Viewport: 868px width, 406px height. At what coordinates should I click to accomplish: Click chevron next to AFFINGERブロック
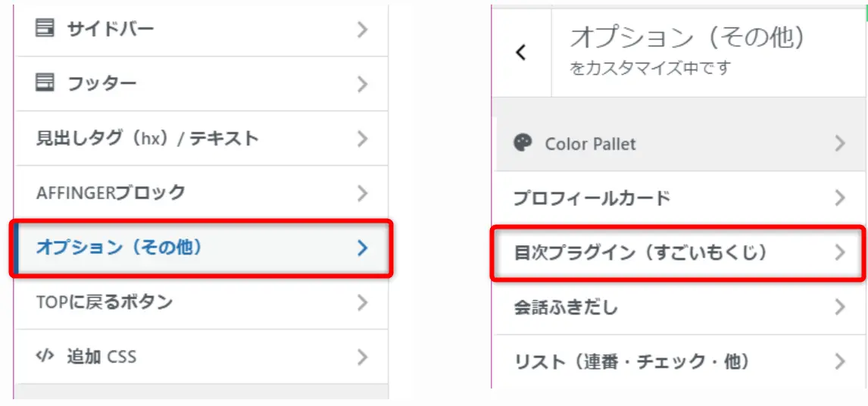(363, 192)
